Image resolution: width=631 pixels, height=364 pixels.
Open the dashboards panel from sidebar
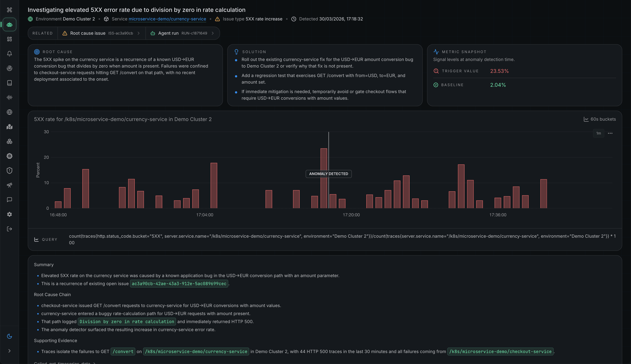[9, 39]
